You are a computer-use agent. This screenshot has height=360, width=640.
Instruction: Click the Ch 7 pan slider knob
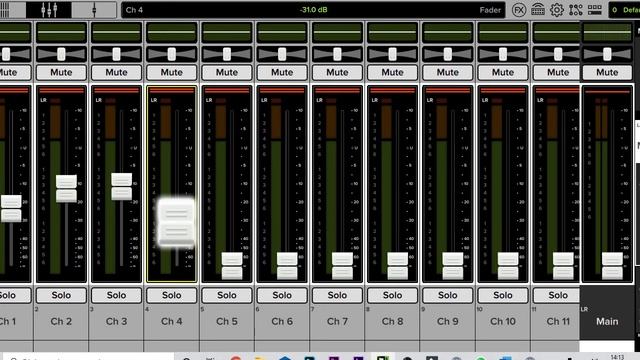pyautogui.click(x=337, y=54)
